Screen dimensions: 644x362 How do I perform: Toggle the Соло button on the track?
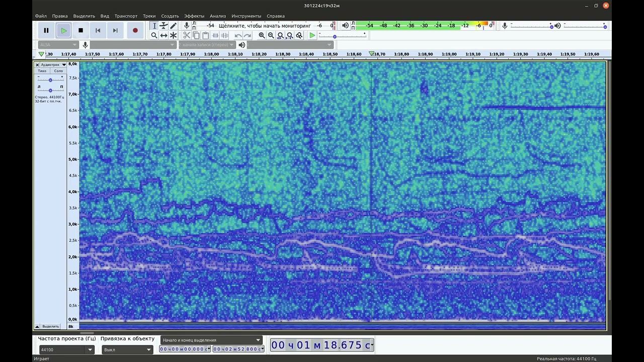(58, 71)
